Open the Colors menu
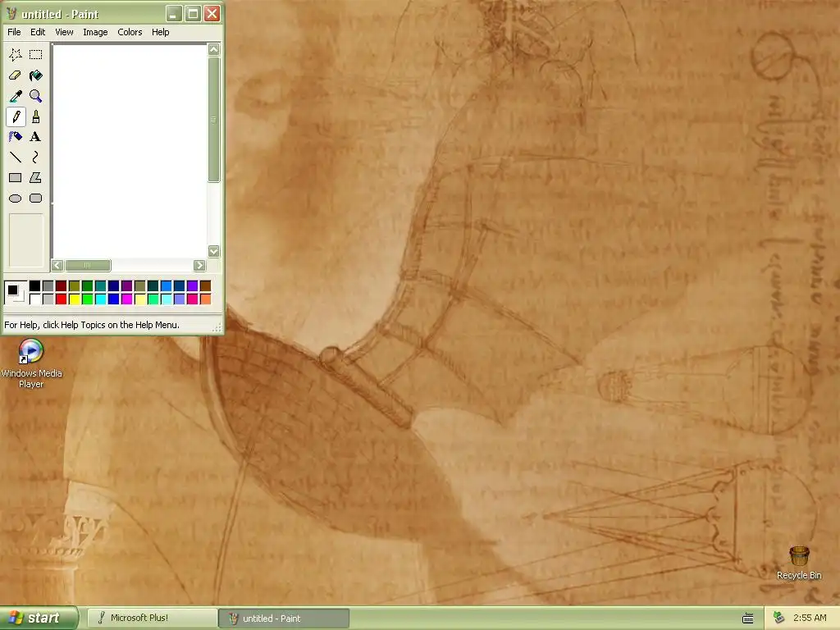This screenshot has width=840, height=630. click(x=130, y=32)
